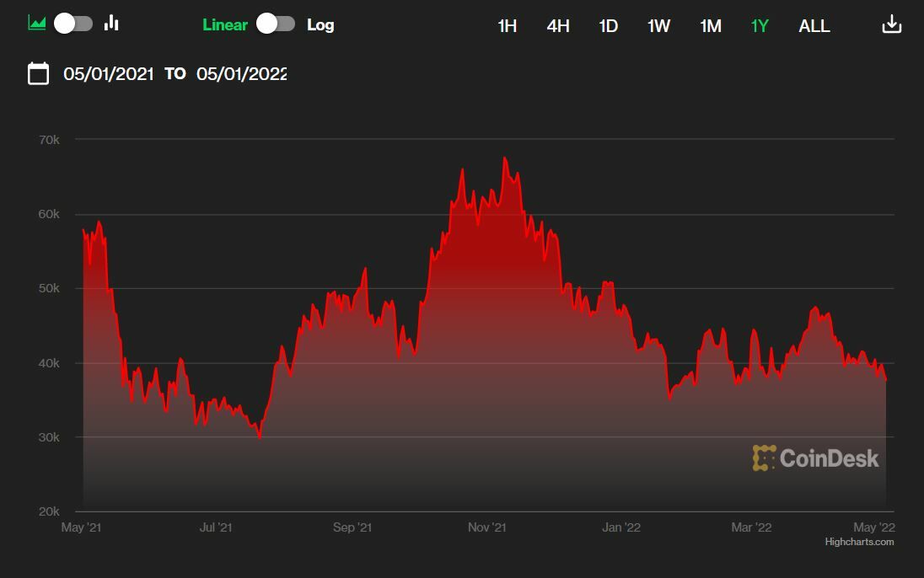Select the 4H time range

[558, 26]
